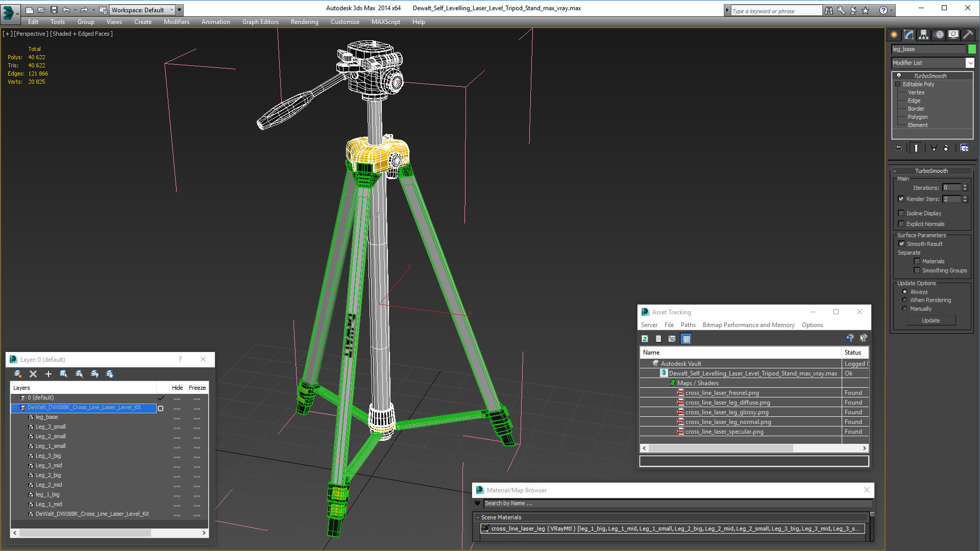Switch Asset Tracking to table view
Screen dimensions: 980x551
point(686,339)
